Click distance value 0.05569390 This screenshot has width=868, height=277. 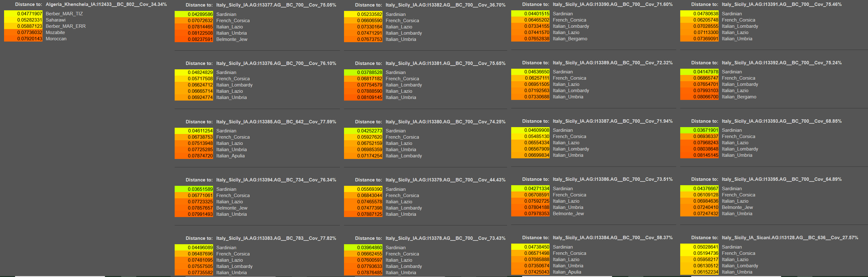[x=363, y=189]
